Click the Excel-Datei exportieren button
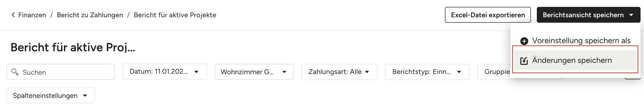 pos(488,15)
